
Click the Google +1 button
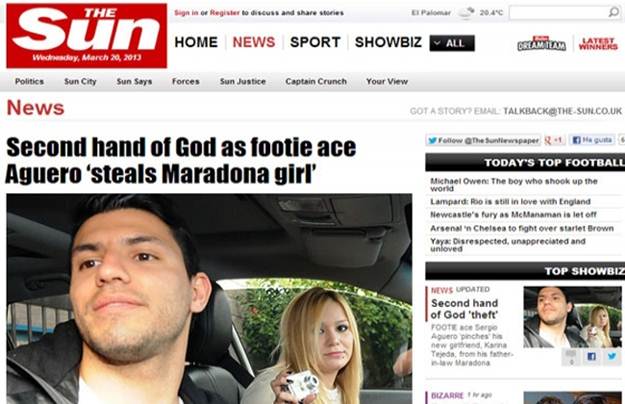554,140
